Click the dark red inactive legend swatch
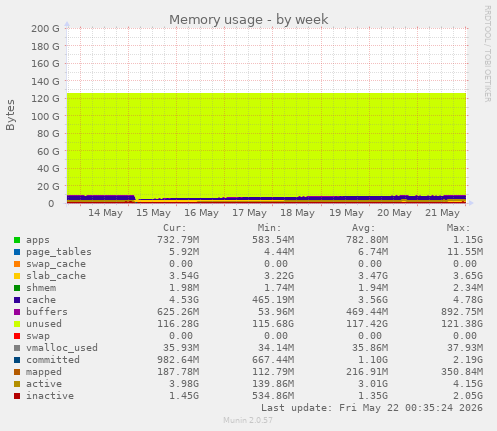This screenshot has height=431, width=497. pyautogui.click(x=17, y=396)
